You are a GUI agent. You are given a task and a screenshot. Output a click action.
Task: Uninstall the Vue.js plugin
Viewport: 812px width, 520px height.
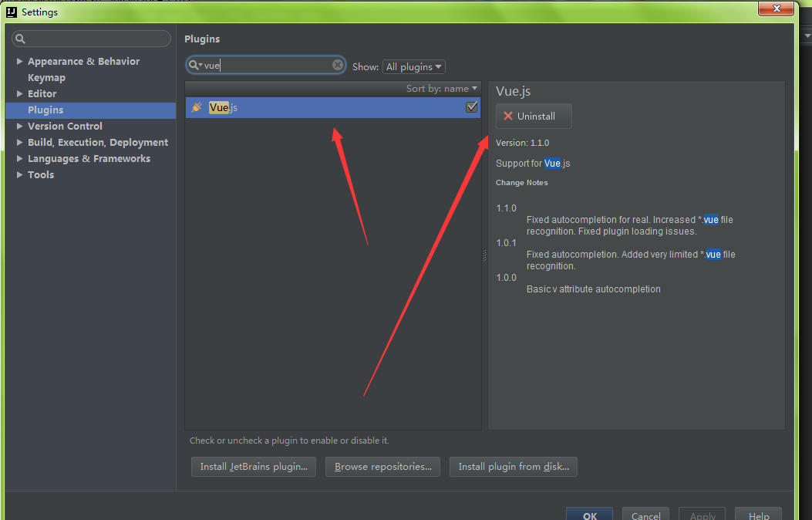click(534, 116)
